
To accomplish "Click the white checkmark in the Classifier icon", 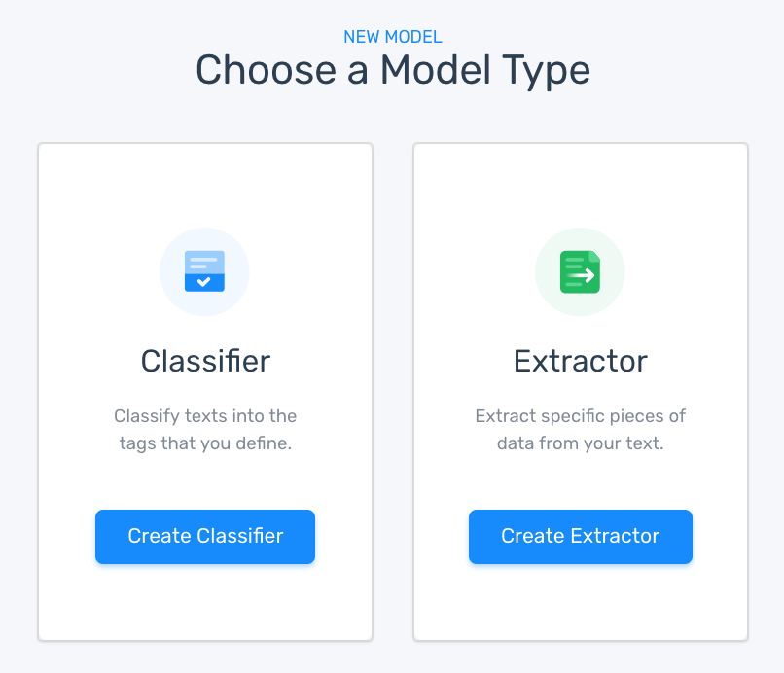I will point(203,282).
